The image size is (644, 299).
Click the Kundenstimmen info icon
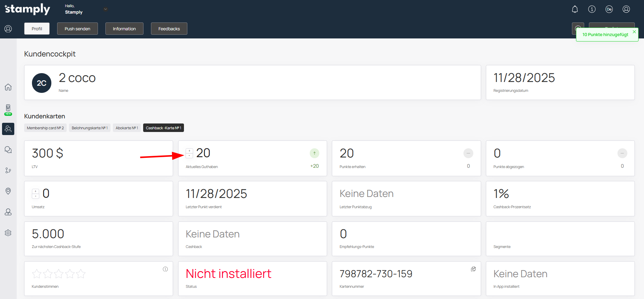click(x=165, y=269)
